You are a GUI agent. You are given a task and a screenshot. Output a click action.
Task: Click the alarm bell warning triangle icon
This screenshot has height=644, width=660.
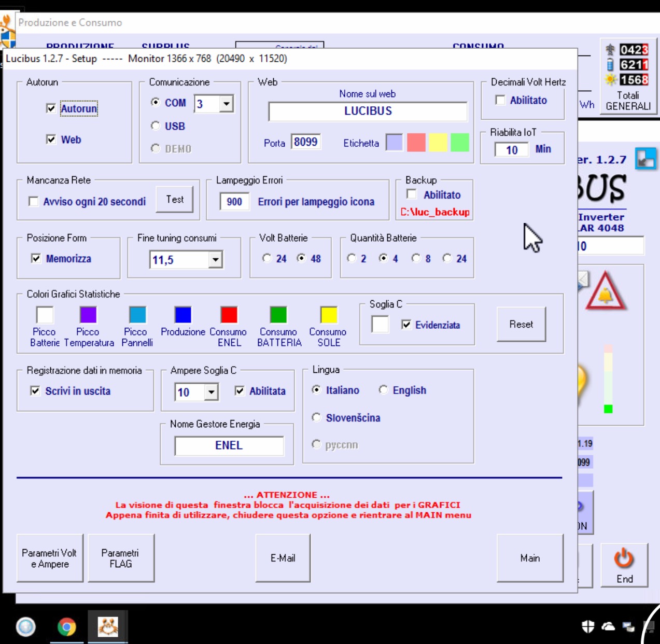click(605, 291)
